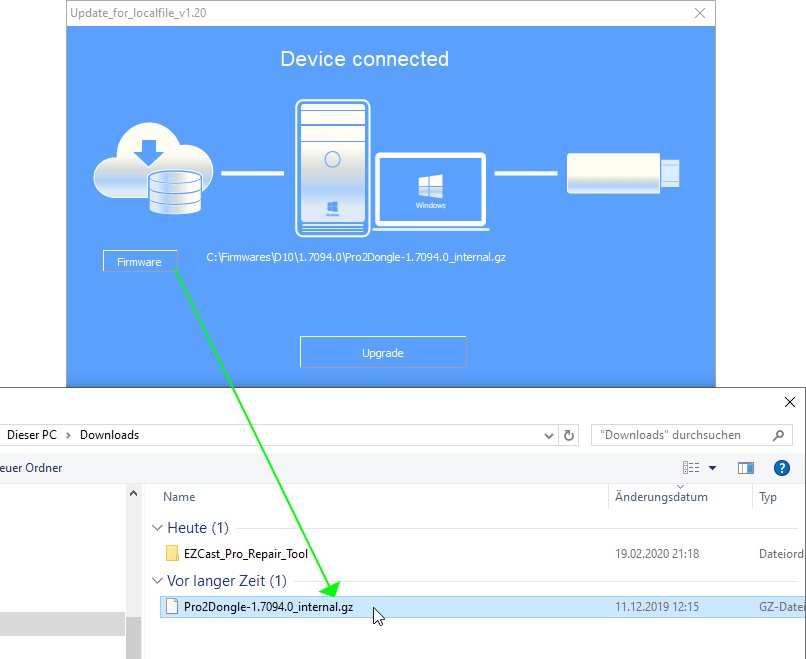The height and width of the screenshot is (659, 806).
Task: Close the file browser dialog
Action: (790, 402)
